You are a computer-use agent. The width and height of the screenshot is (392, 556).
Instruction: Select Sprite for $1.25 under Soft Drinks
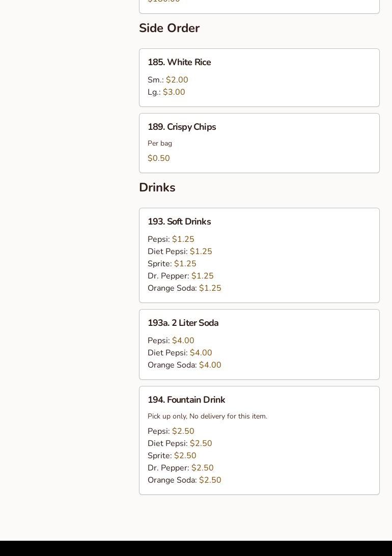(x=172, y=264)
